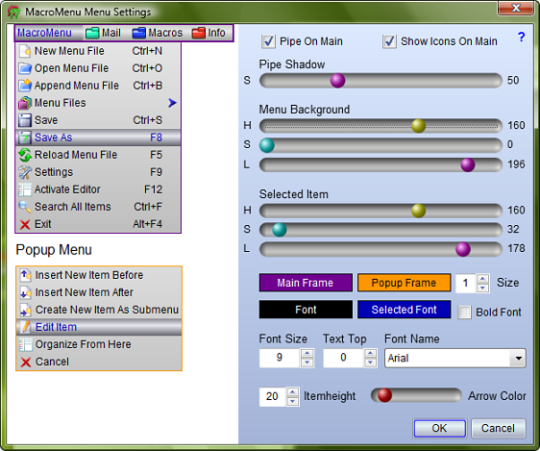
Task: Open the Font Name dropdown
Action: click(518, 358)
